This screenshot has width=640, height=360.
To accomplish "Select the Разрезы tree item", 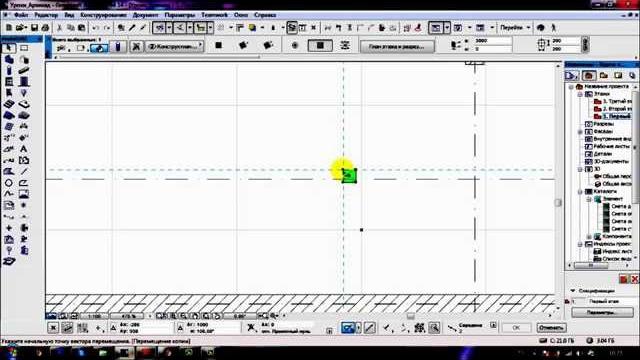I will point(603,124).
